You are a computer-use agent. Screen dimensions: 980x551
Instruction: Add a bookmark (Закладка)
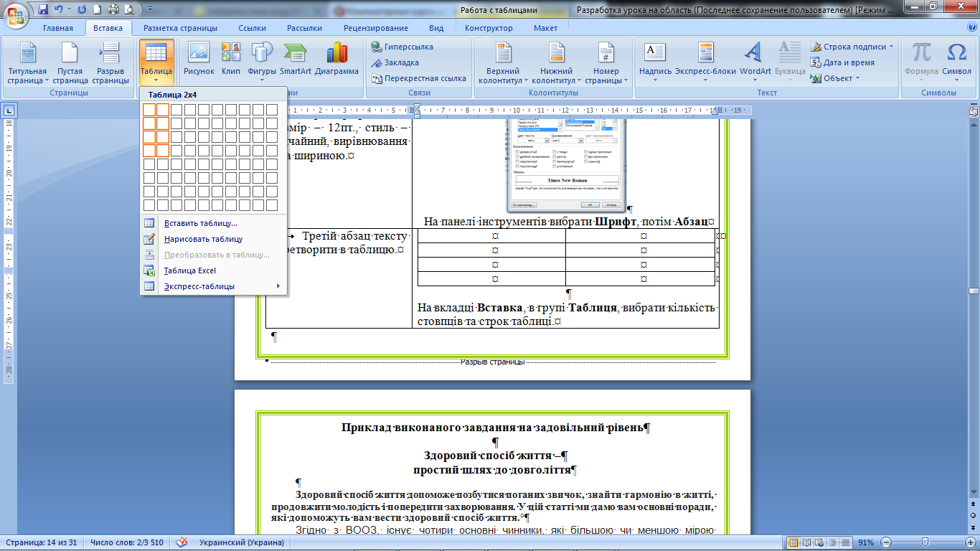(x=395, y=62)
